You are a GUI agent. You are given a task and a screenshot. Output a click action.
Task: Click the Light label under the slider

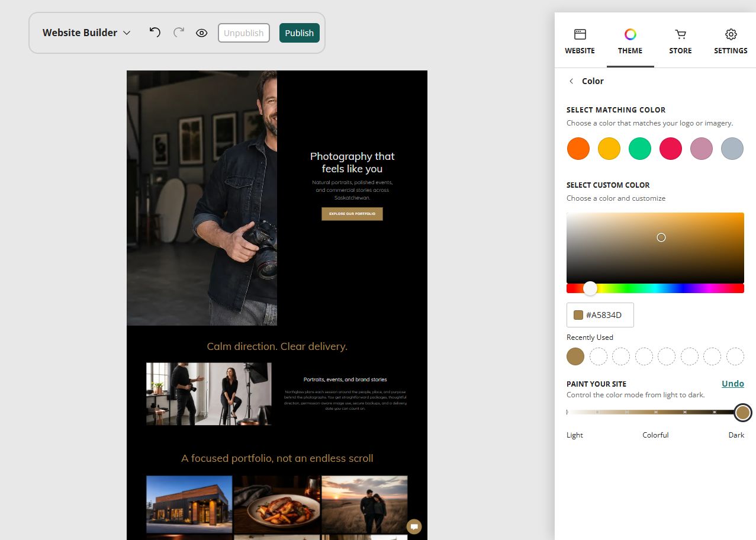(575, 435)
